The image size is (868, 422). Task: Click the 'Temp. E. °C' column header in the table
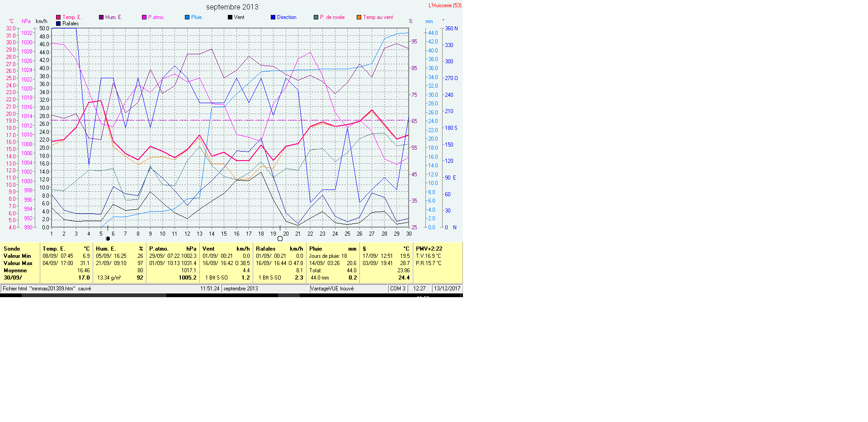[x=66, y=249]
